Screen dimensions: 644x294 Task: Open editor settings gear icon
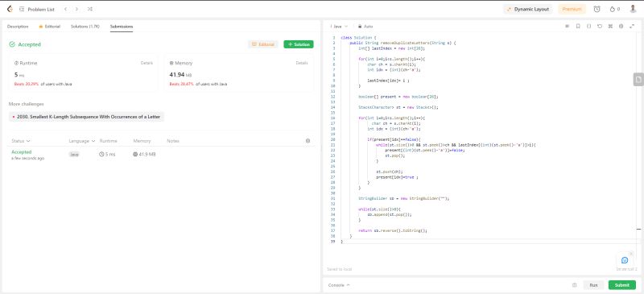(x=621, y=26)
